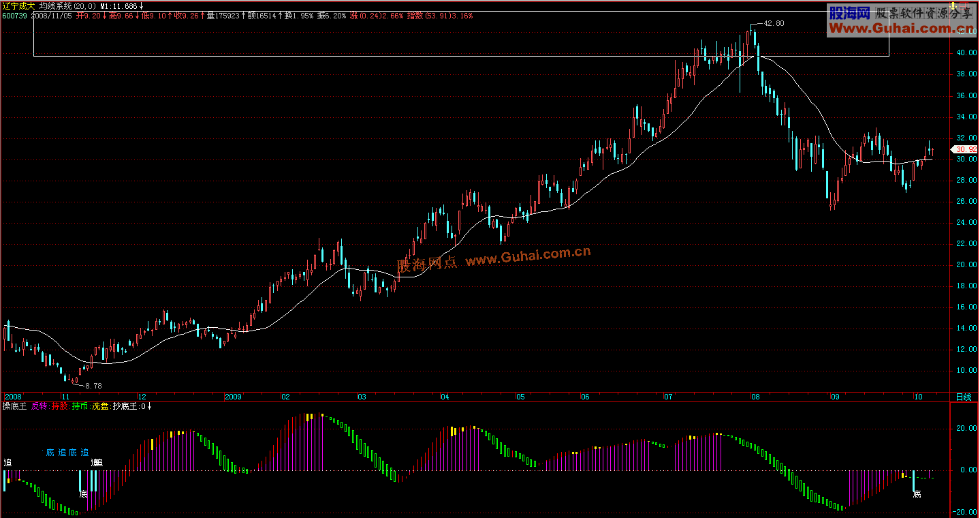Select the open price 开9.20
The height and width of the screenshot is (518, 980).
pyautogui.click(x=89, y=15)
